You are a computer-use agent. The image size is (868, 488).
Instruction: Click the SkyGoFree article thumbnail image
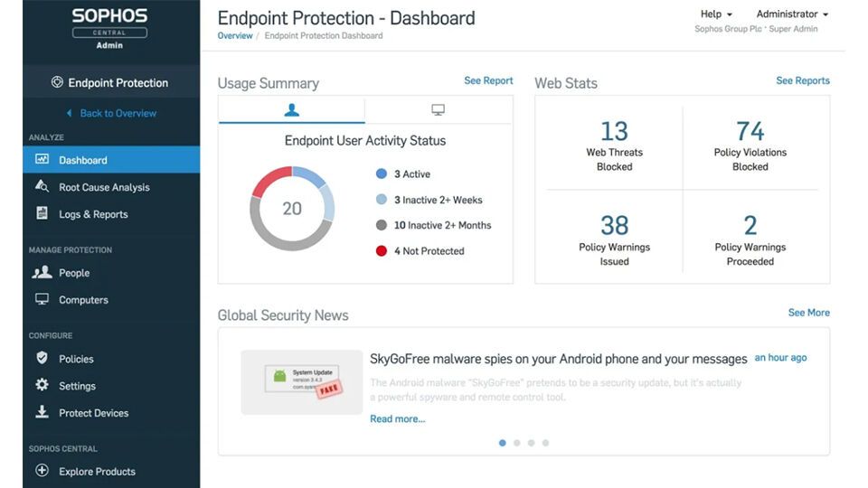pyautogui.click(x=302, y=382)
